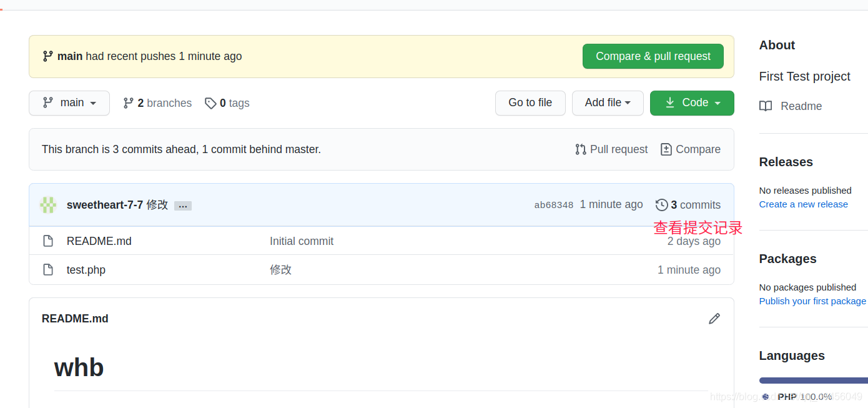The image size is (868, 408).
Task: Open commit hash ab68348
Action: (554, 205)
